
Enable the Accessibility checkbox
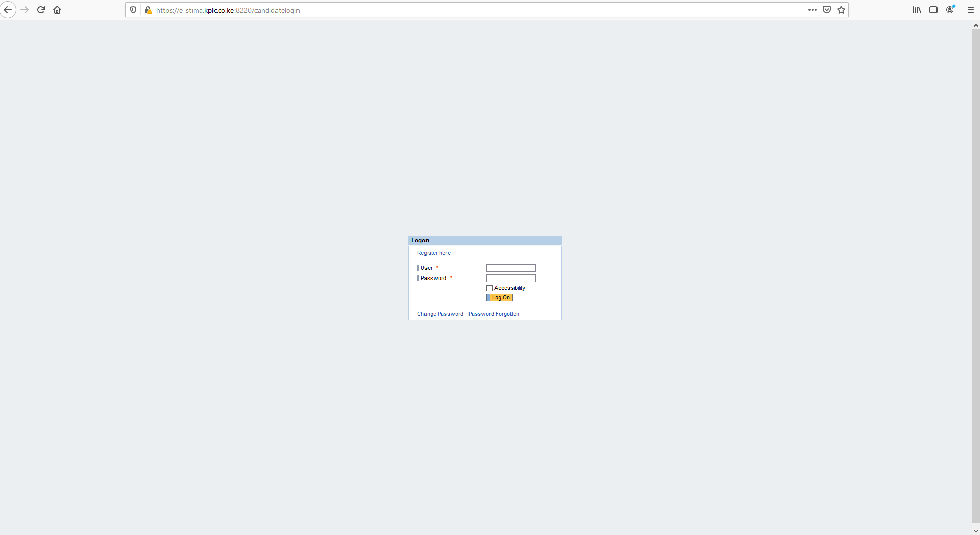pyautogui.click(x=489, y=288)
